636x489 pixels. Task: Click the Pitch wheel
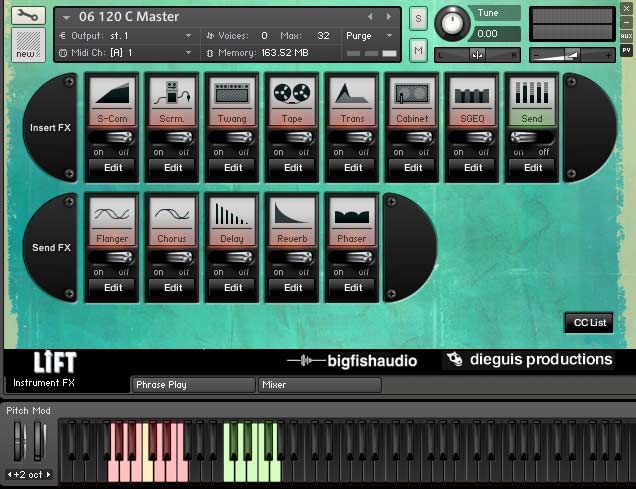pos(19,441)
